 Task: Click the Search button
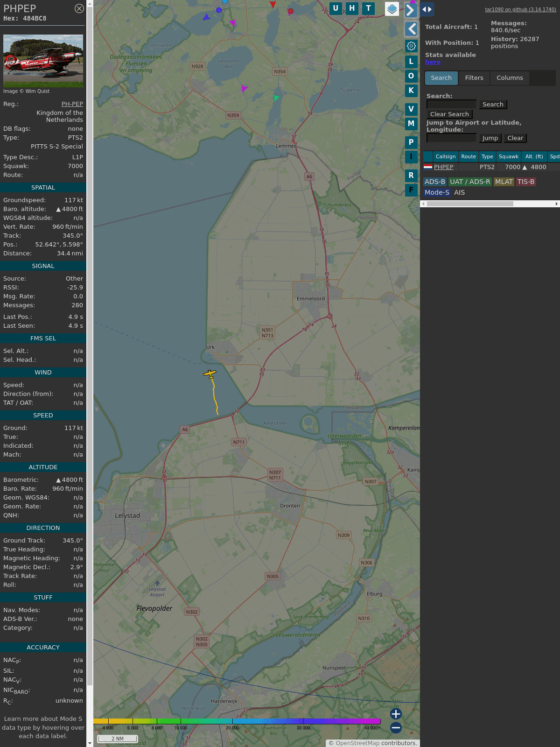coord(493,105)
